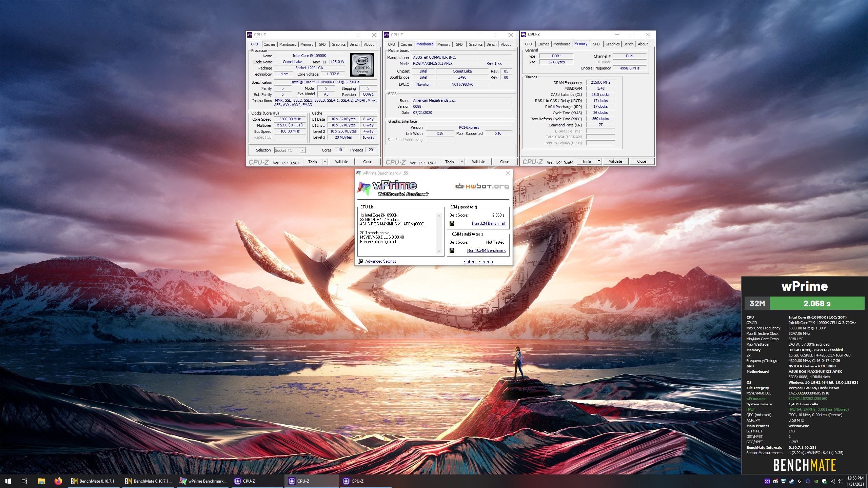Switch to wPrime Benchmark taskbar button

203,481
